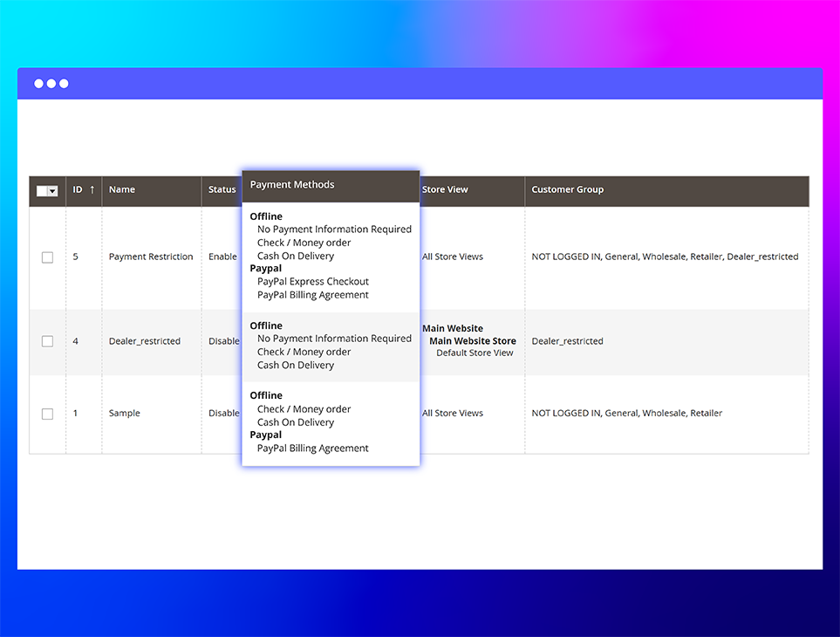Click 'PayPal Express Checkout' text
Screen dimensions: 840x637
click(313, 282)
